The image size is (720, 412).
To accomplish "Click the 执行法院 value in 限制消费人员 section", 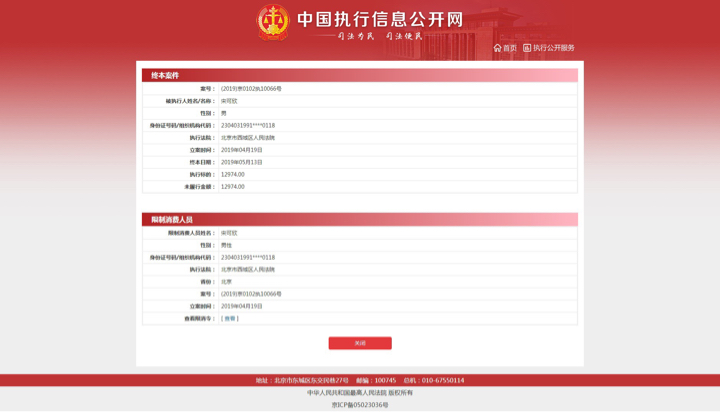I will [248, 270].
